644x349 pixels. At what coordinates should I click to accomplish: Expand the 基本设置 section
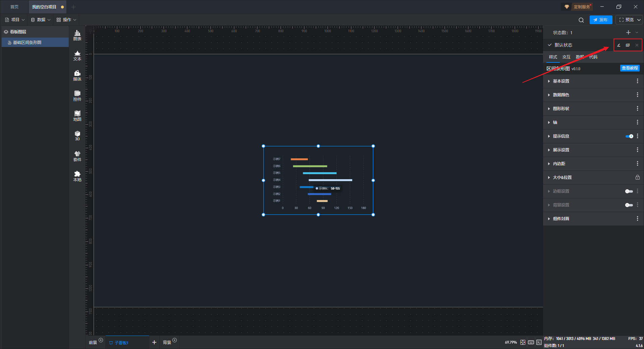[x=561, y=81]
